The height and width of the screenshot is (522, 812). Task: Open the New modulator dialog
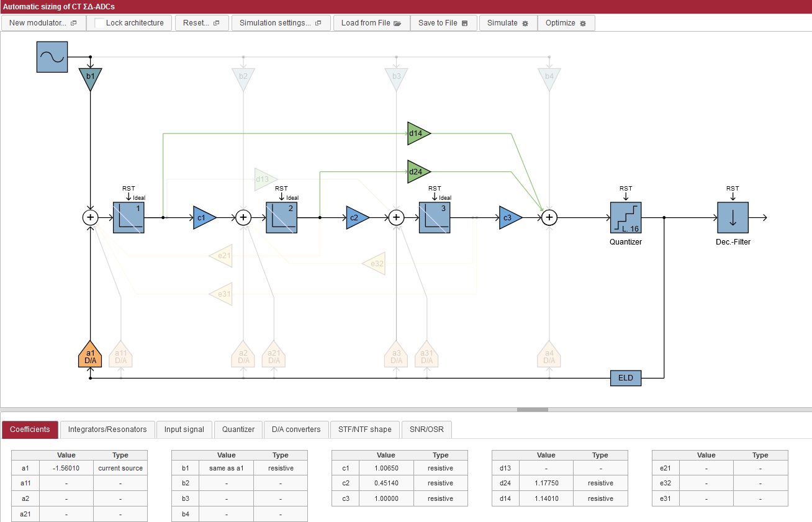[43, 23]
